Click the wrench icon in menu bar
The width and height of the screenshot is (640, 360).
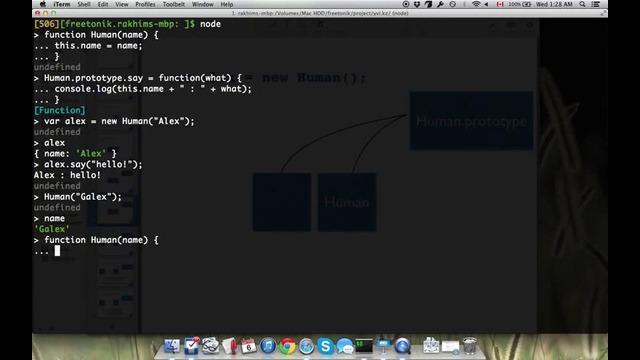tap(440, 4)
